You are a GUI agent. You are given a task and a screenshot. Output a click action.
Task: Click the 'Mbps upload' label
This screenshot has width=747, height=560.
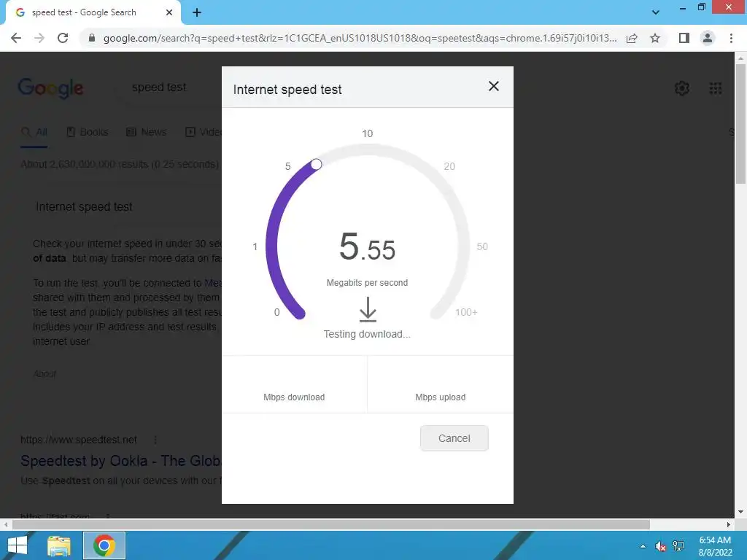tap(440, 397)
